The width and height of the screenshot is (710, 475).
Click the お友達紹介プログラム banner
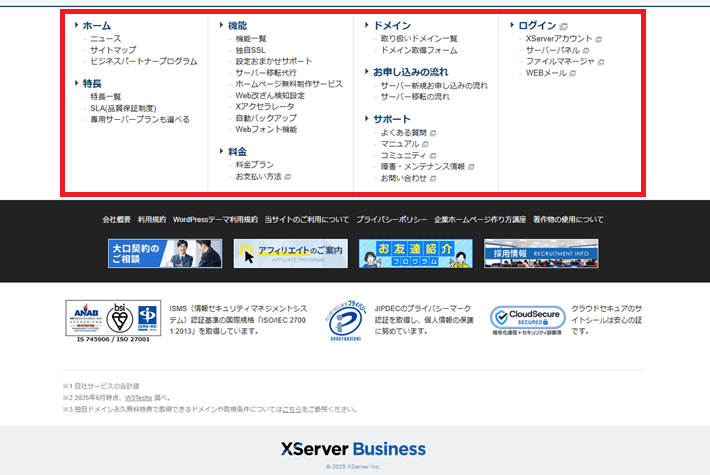[x=416, y=254]
